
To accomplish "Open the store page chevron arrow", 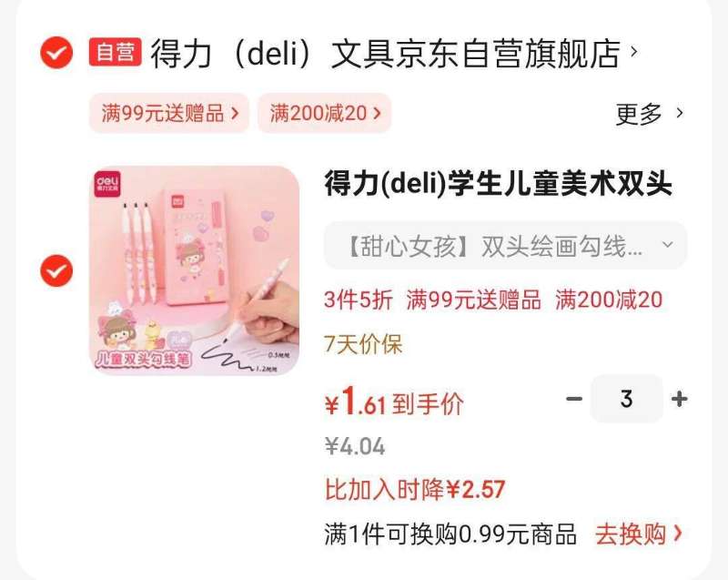I will pos(634,52).
